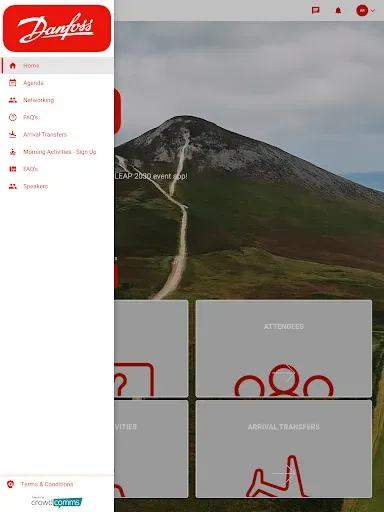Click the question mark FAQ's icon
Image resolution: width=384 pixels, height=512 pixels.
click(x=13, y=117)
